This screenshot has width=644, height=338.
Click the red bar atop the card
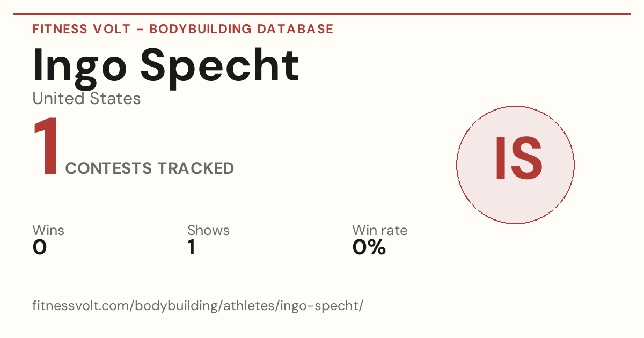tap(322, 14)
